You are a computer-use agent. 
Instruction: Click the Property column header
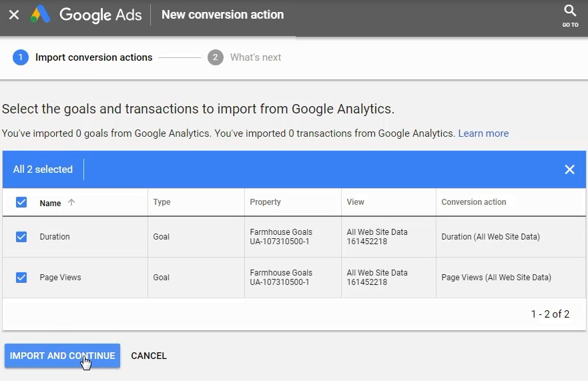click(x=265, y=202)
